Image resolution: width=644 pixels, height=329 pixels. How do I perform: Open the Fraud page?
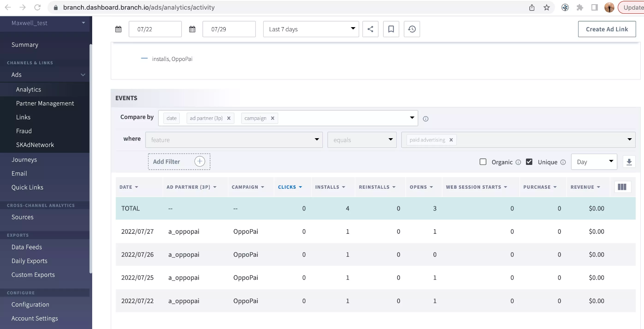(24, 131)
